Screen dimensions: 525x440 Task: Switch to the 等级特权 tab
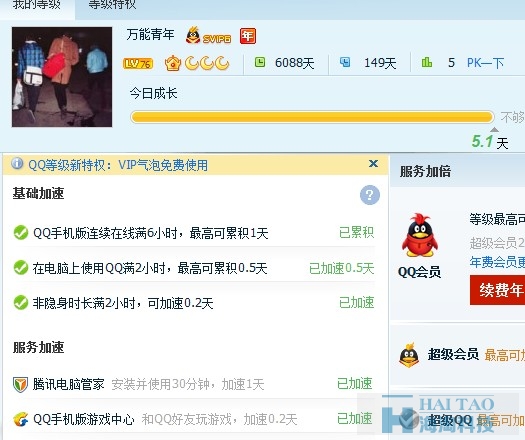[x=112, y=5]
